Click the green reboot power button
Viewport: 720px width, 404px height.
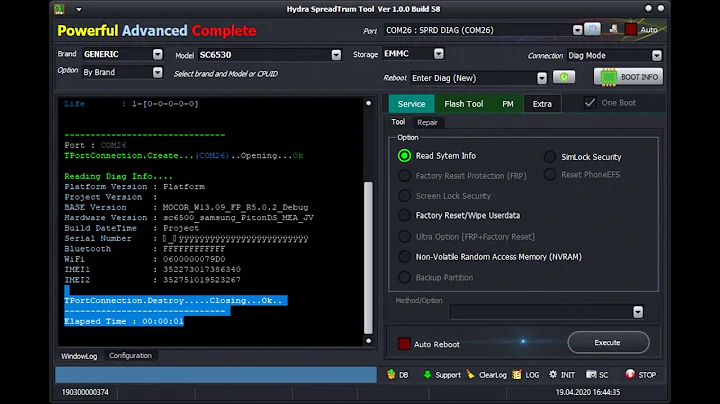click(564, 77)
